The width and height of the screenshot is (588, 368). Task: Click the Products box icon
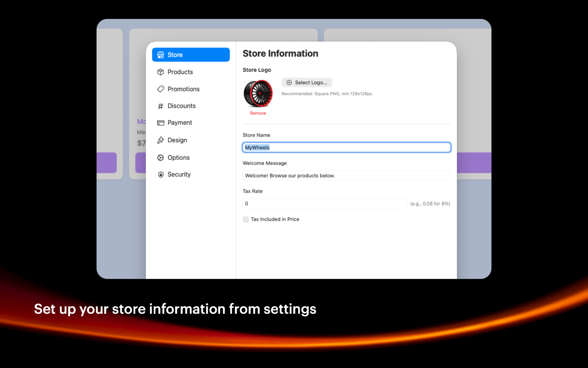(160, 72)
